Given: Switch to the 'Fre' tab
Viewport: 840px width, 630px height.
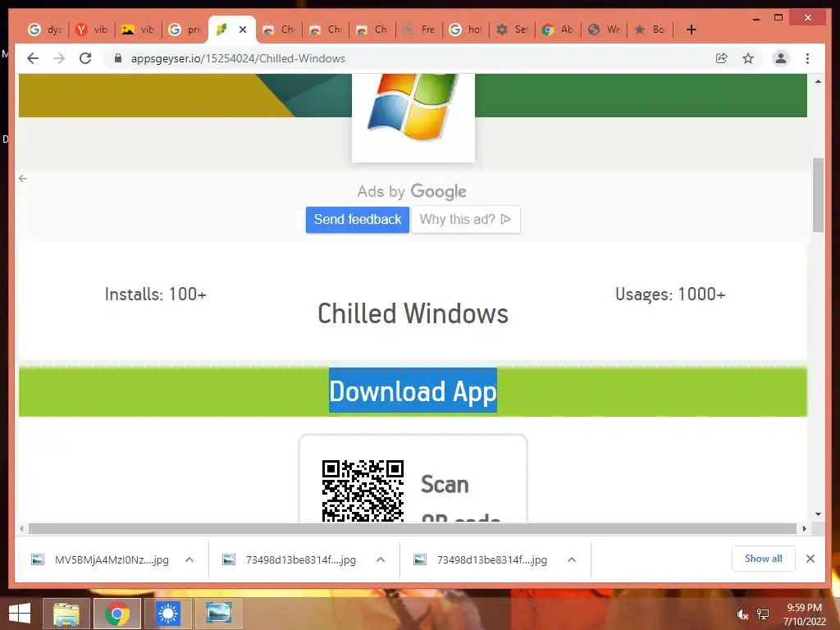Looking at the screenshot, I should point(419,30).
